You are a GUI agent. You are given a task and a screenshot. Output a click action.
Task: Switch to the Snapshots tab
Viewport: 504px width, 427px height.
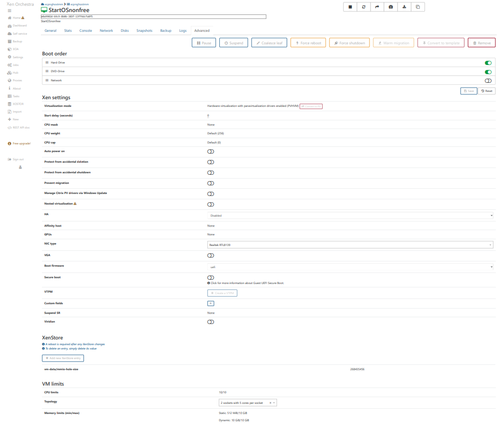[144, 31]
